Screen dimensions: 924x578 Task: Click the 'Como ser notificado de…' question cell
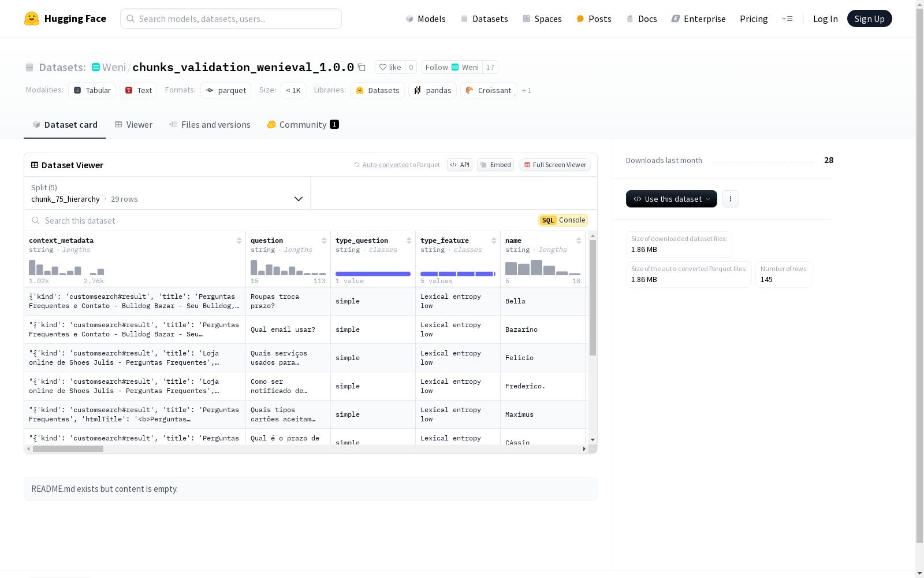288,386
